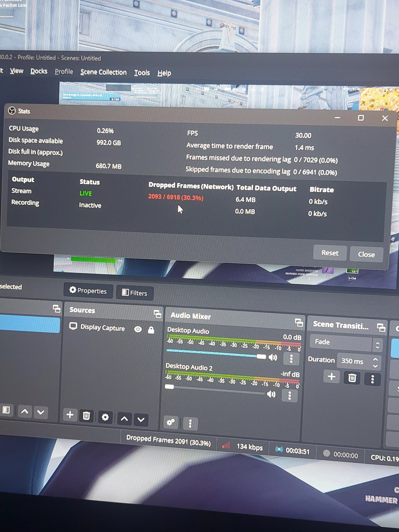Open the Tools menu

click(142, 73)
